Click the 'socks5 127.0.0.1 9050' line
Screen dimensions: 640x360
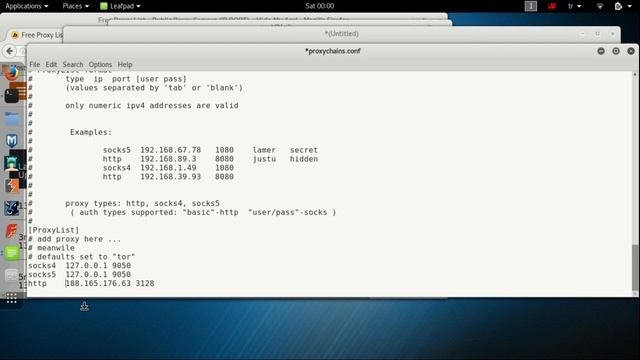coord(80,275)
